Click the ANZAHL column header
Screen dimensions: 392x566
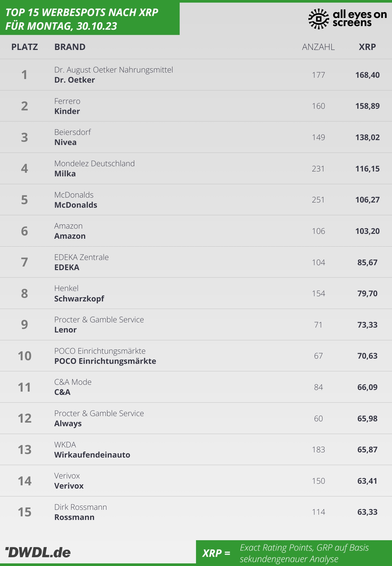(318, 47)
